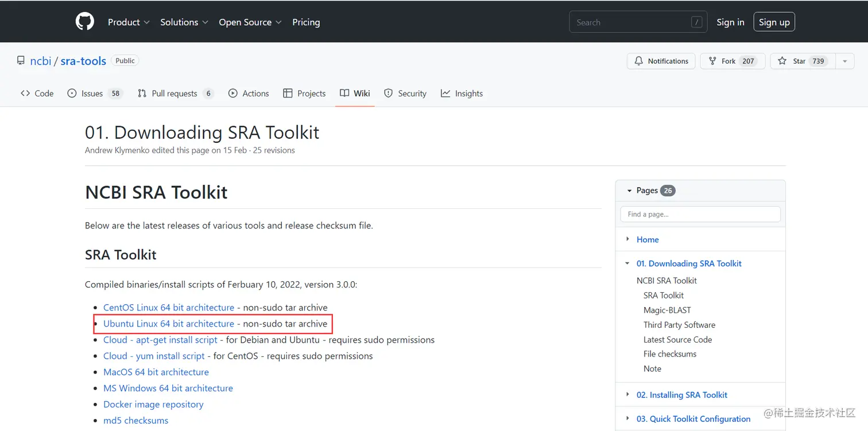Focus the GitHub search field
The image size is (868, 431).
[x=631, y=22]
